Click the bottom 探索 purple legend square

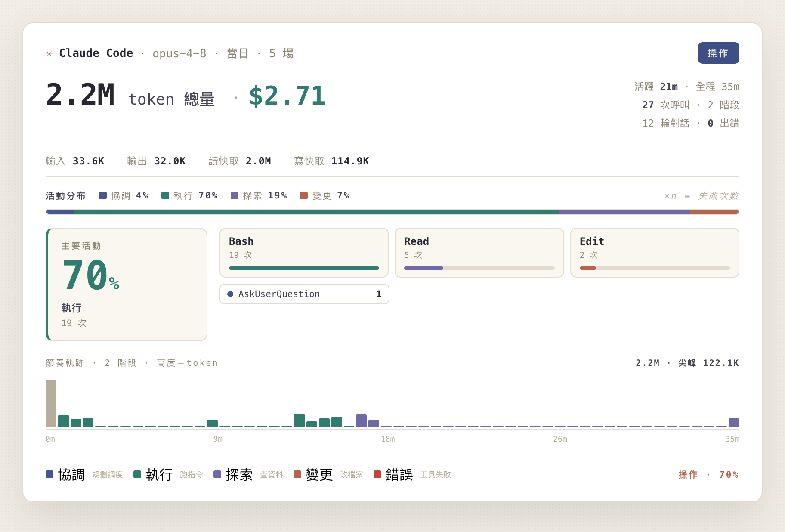coord(217,474)
